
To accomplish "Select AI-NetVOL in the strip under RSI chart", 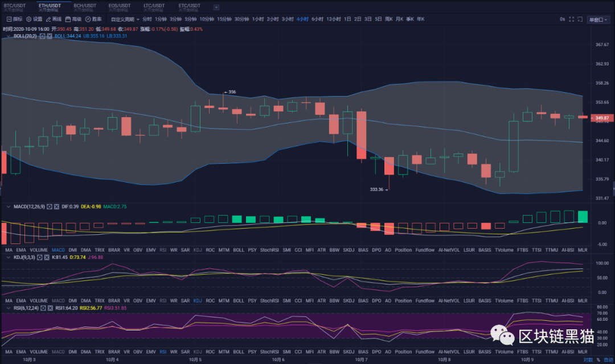I will [449, 352].
